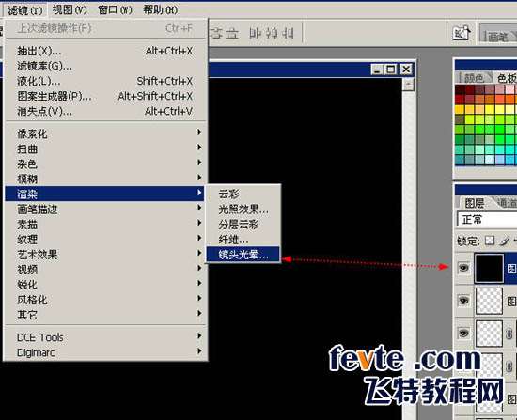Open Digimarc filter category
The width and height of the screenshot is (517, 420).
[105, 352]
